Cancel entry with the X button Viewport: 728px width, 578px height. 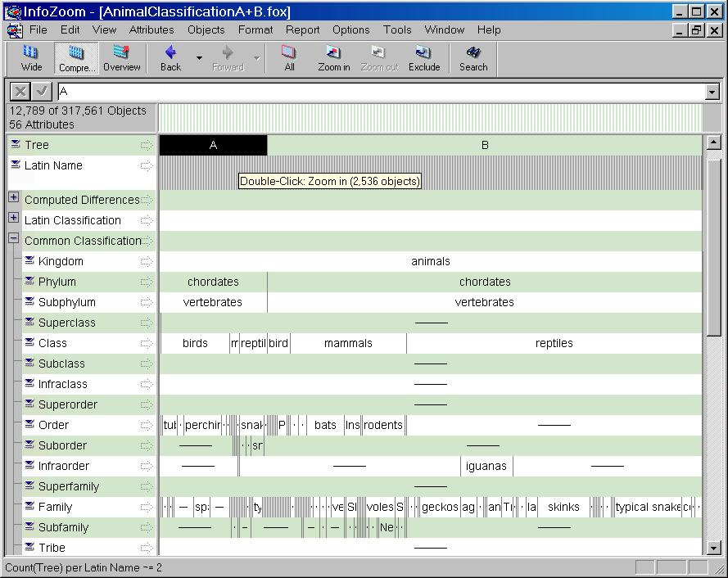click(x=20, y=92)
